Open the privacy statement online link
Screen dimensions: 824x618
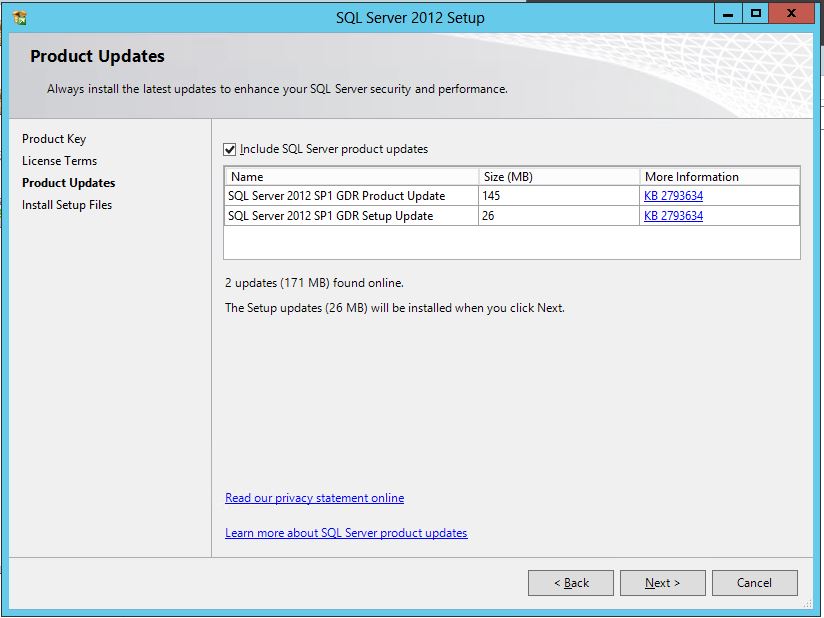314,498
